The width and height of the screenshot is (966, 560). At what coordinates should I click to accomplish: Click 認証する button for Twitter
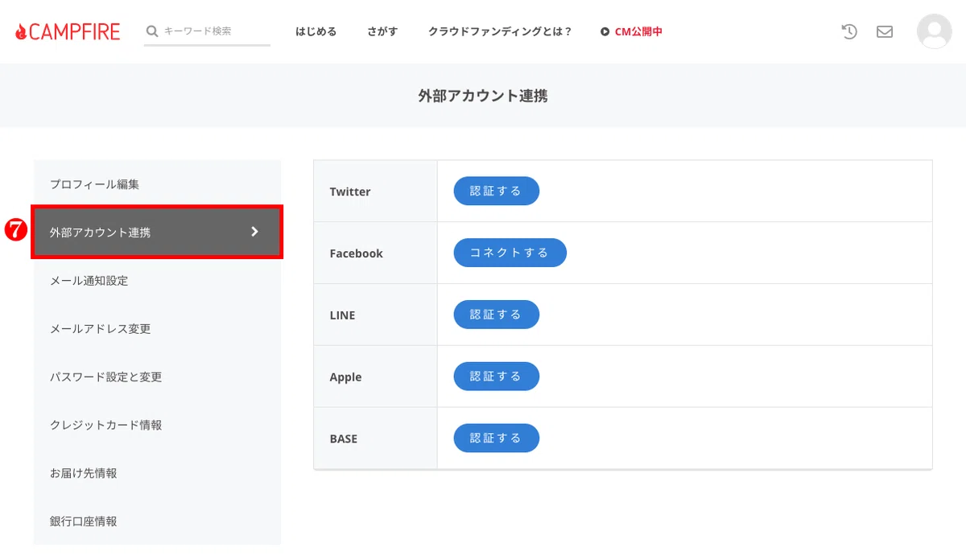496,191
